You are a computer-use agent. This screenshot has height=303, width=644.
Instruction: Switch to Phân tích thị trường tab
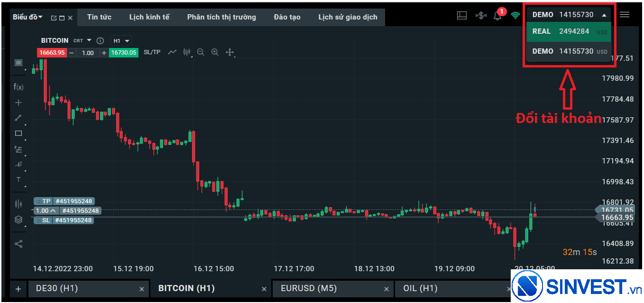pyautogui.click(x=221, y=17)
